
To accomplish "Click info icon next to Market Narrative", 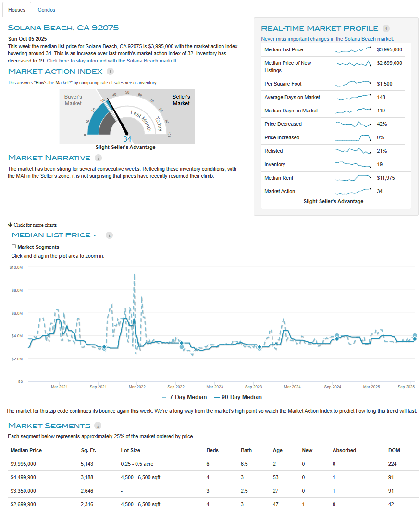I will pyautogui.click(x=98, y=158).
